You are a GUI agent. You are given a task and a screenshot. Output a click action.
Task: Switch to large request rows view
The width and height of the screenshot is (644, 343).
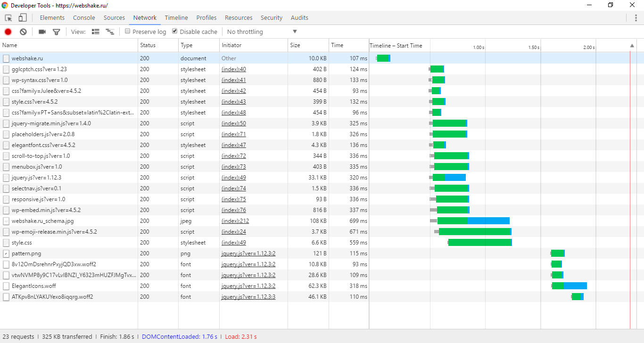click(96, 32)
